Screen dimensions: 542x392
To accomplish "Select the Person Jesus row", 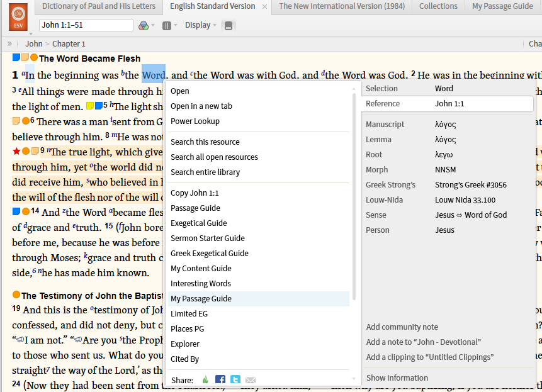I will (x=448, y=230).
